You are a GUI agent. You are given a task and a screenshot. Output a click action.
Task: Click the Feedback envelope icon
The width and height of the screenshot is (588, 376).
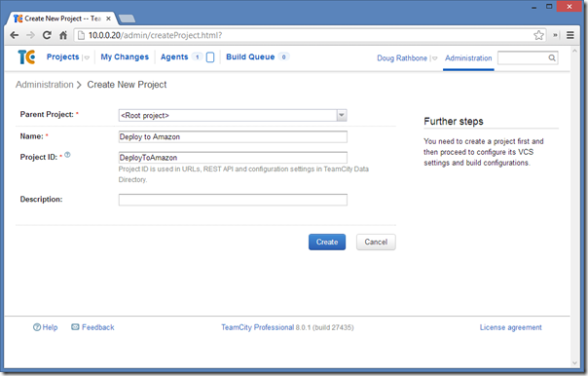(x=75, y=327)
